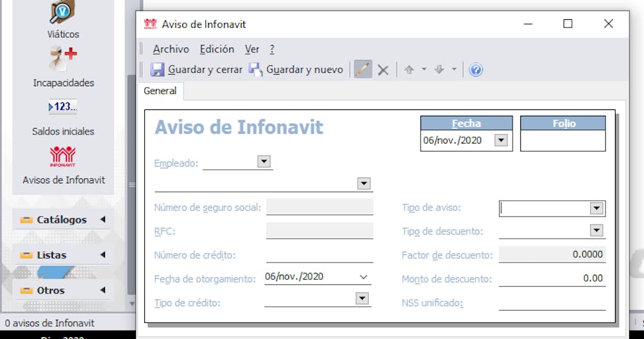Click the RFC field
This screenshot has height=339, width=644.
(x=319, y=231)
